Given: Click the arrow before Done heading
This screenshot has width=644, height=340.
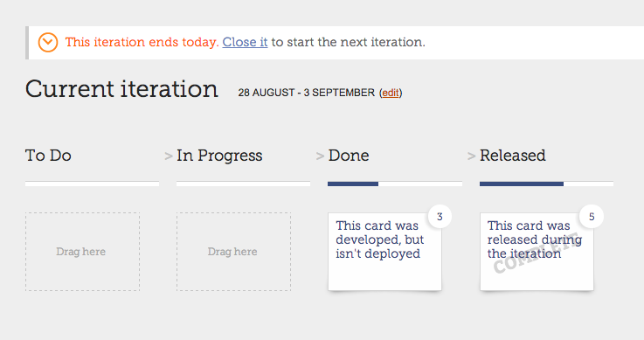Looking at the screenshot, I should coord(320,156).
